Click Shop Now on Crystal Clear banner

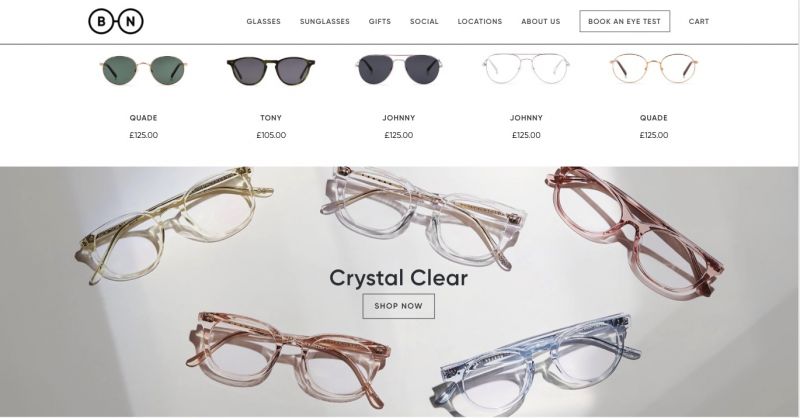coord(398,306)
